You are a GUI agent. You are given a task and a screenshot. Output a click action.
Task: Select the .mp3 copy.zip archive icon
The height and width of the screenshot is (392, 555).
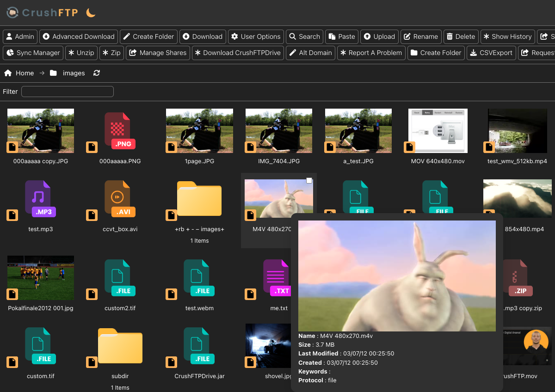pos(518,278)
